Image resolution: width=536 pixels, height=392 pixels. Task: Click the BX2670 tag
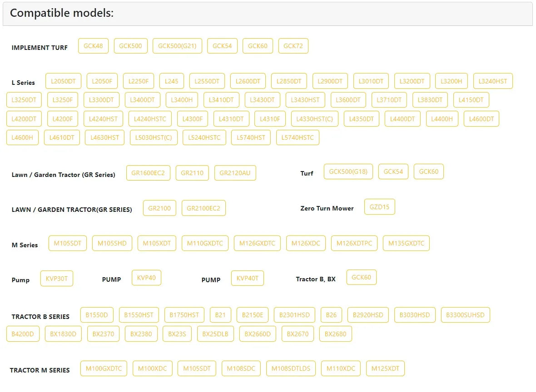(298, 334)
